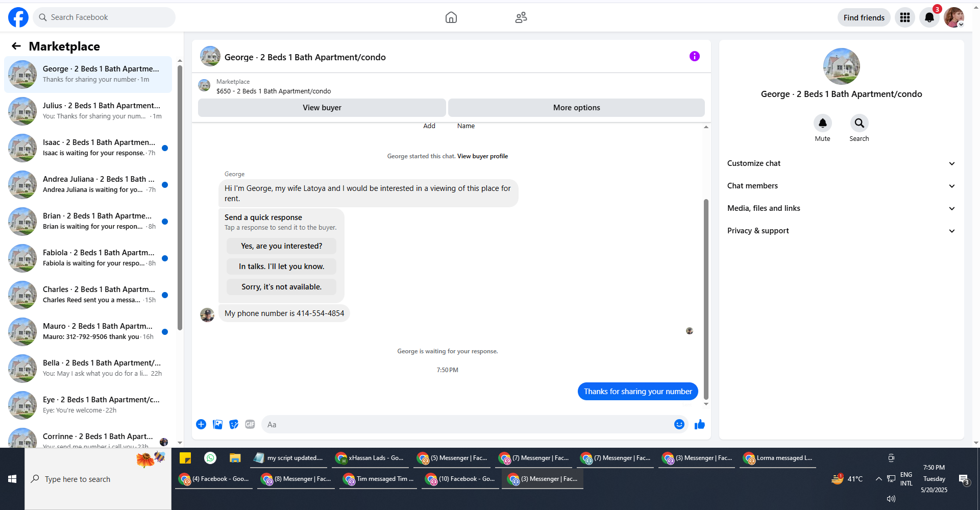The width and height of the screenshot is (980, 510).
Task: Attach a photo with the image icon
Action: pyautogui.click(x=217, y=424)
